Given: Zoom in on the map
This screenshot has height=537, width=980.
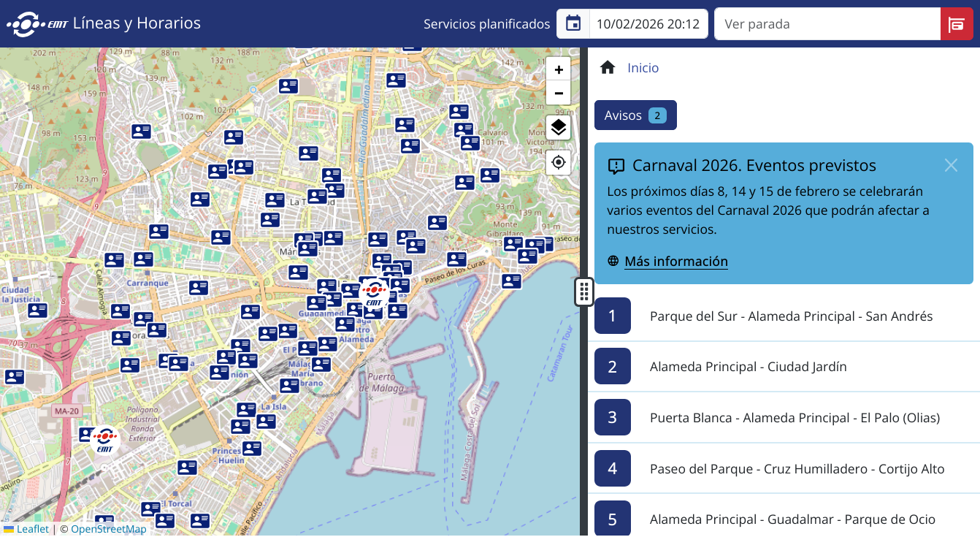Looking at the screenshot, I should (559, 70).
